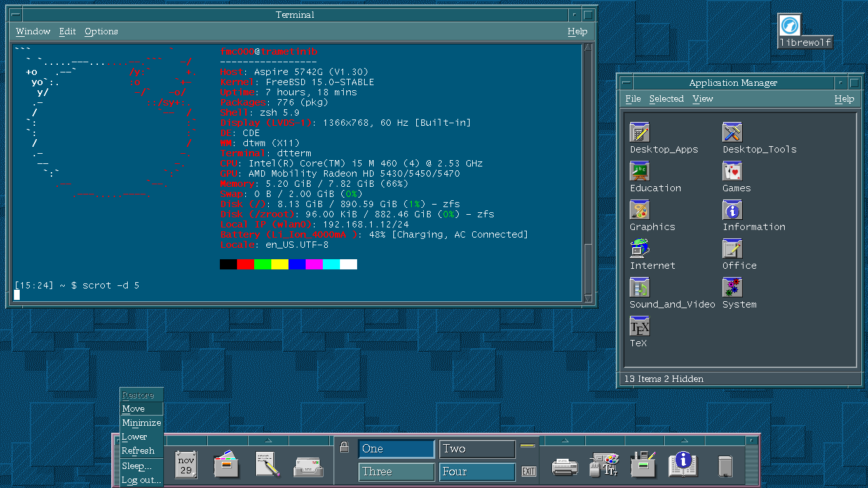Open the calendar icon showing nov 29
This screenshot has width=868, height=488.
(x=186, y=465)
